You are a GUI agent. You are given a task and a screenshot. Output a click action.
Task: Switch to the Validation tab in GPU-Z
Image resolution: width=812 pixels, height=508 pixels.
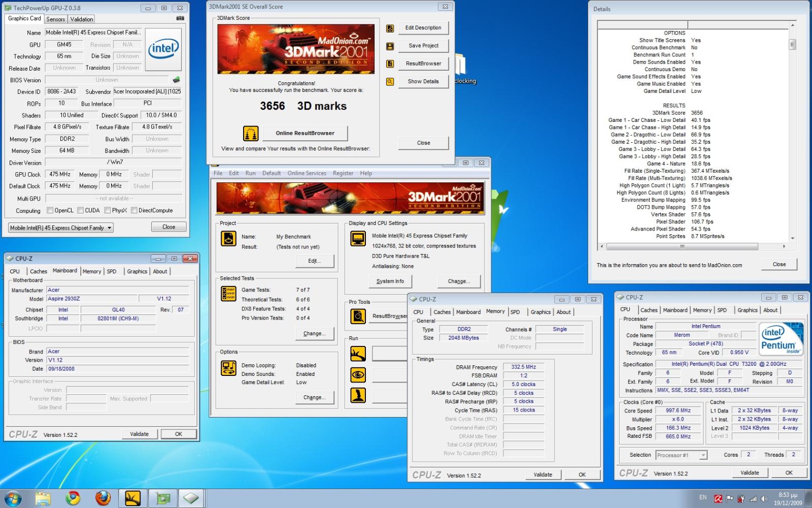82,19
